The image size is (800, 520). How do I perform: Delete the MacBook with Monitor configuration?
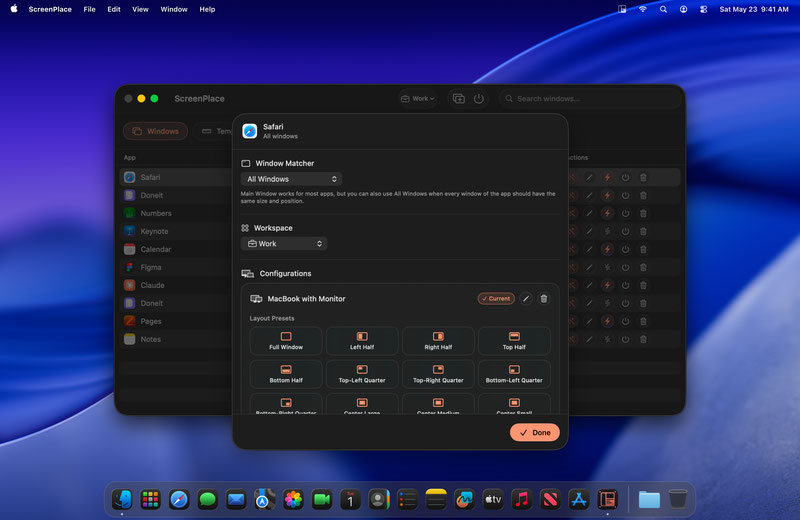544,299
